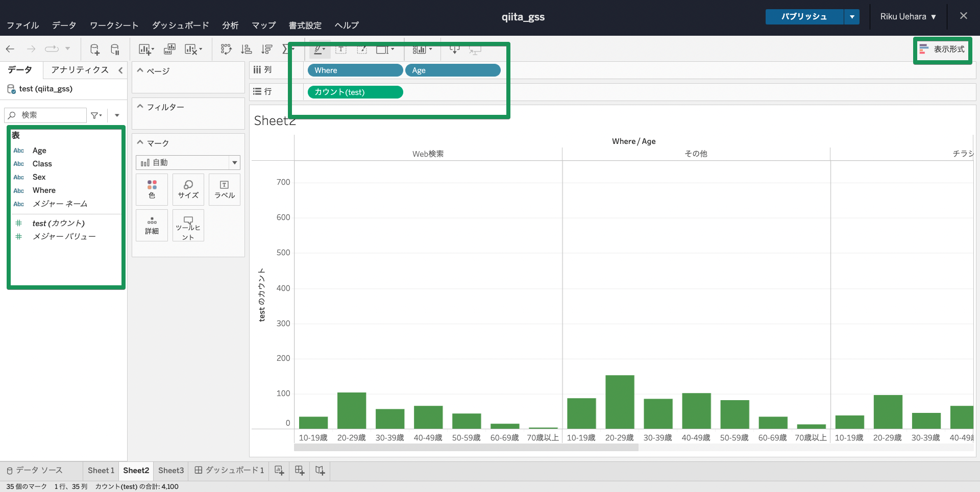Viewport: 980px width, 492px height.
Task: Open the publish options dropdown arrow
Action: pyautogui.click(x=852, y=17)
